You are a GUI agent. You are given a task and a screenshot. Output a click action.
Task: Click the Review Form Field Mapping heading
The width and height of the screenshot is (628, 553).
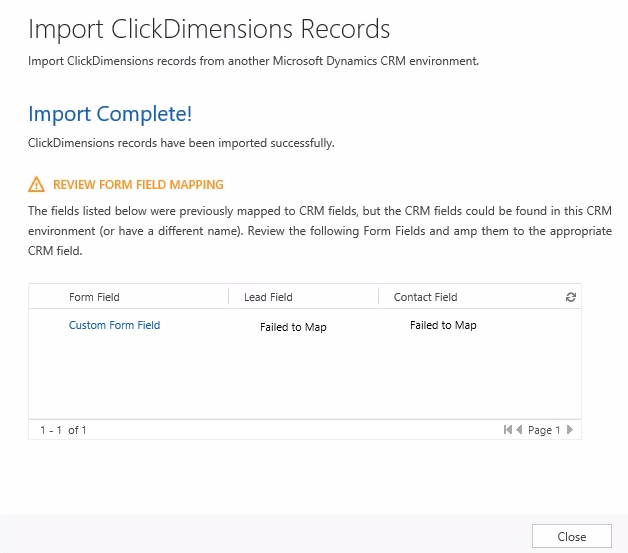pos(138,184)
